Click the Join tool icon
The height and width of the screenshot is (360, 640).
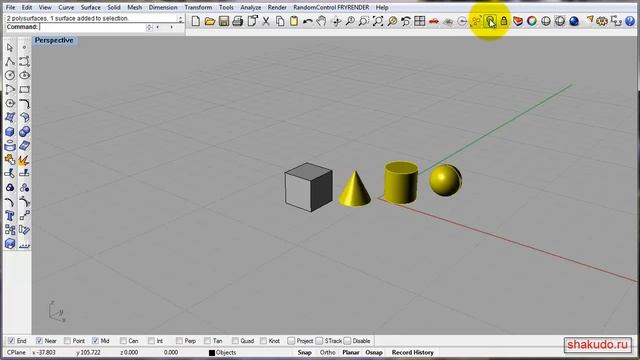10,160
